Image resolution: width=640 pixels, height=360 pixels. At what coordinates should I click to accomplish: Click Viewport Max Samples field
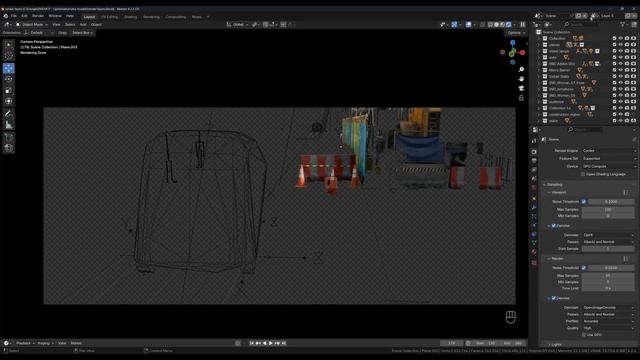coord(608,209)
